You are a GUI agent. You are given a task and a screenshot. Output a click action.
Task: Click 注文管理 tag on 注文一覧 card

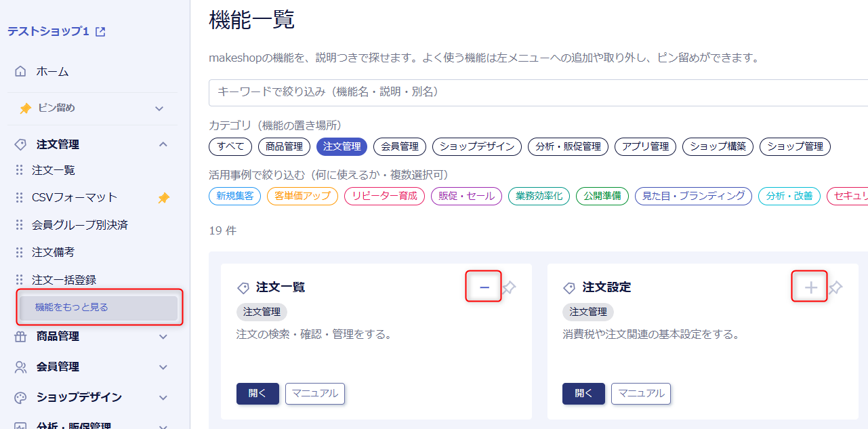[x=262, y=312]
